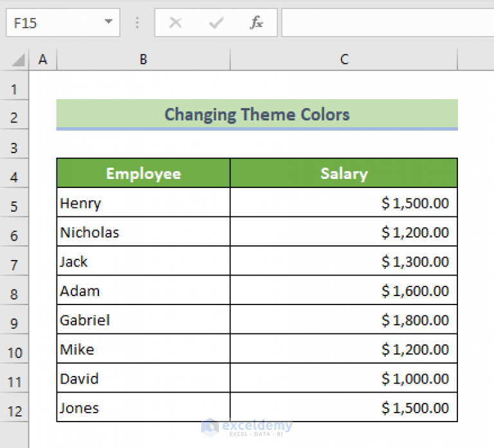Click the Cancel (X) icon in formula bar
The image size is (494, 448).
[x=175, y=23]
